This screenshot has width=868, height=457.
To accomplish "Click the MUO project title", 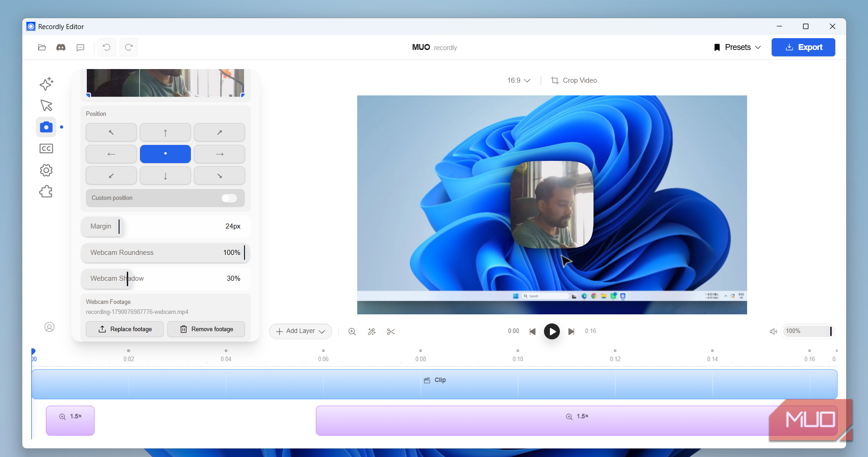I will coord(421,47).
